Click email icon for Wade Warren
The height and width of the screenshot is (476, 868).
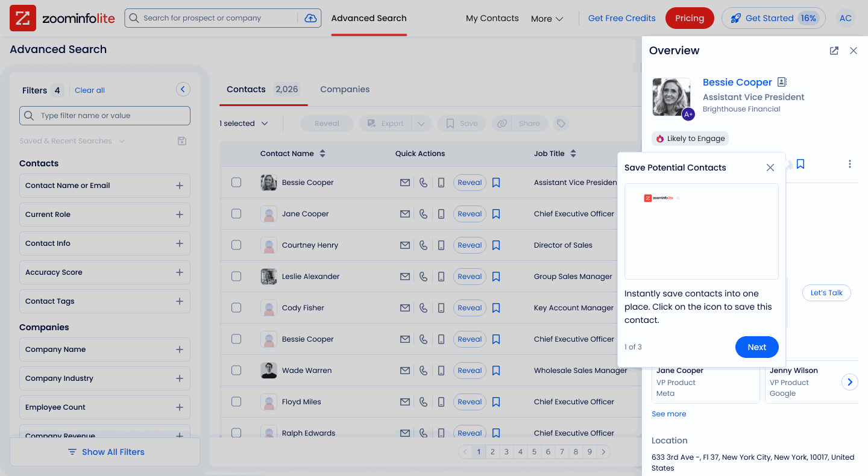point(405,371)
